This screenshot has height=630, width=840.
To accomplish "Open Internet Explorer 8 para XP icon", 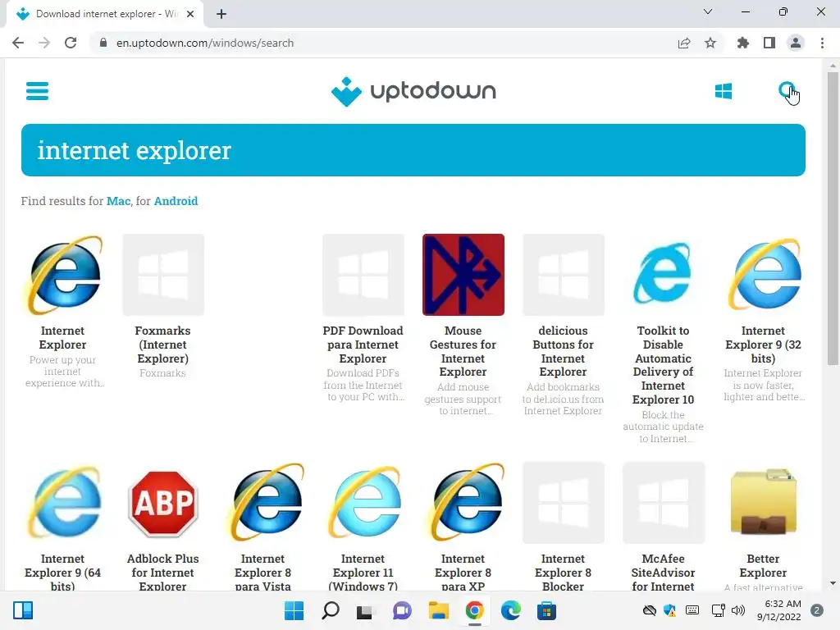I will (x=463, y=503).
